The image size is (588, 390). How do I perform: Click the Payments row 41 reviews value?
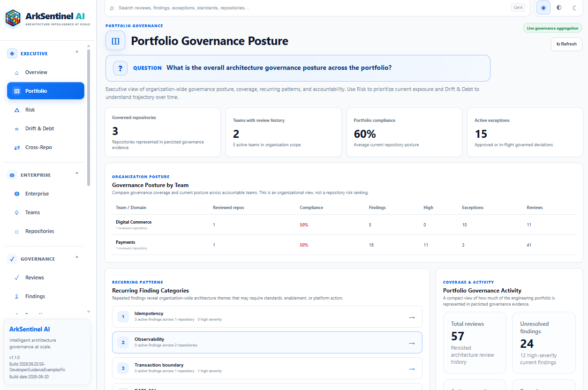[x=529, y=245]
